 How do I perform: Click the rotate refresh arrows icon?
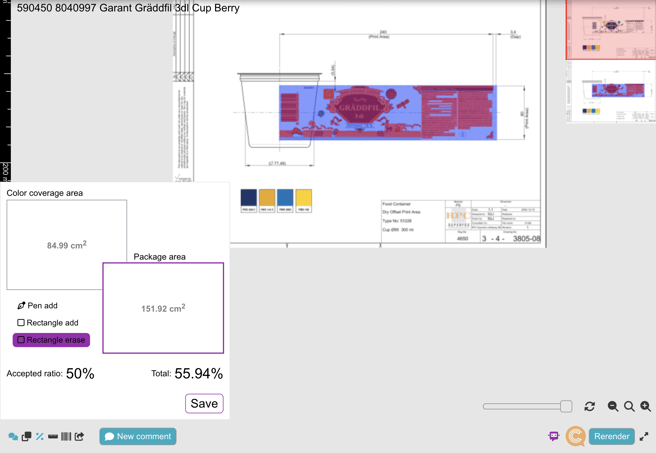tap(590, 407)
